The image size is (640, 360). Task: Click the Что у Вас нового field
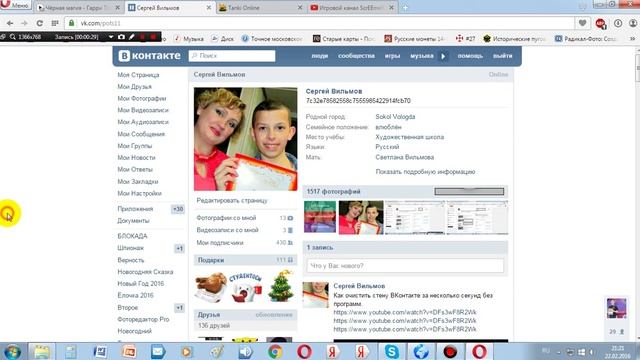(x=405, y=266)
